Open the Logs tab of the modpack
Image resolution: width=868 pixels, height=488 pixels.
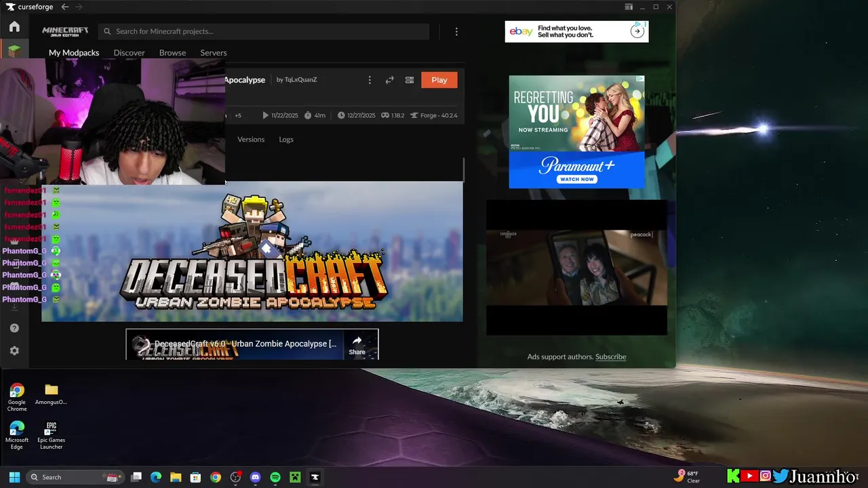coord(286,139)
